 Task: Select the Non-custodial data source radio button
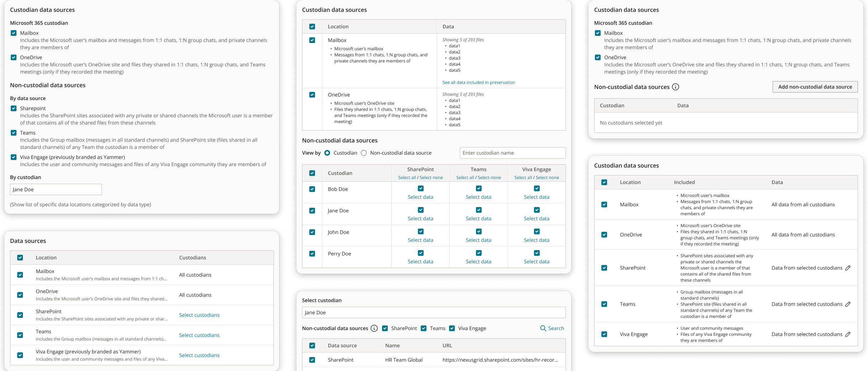point(364,153)
